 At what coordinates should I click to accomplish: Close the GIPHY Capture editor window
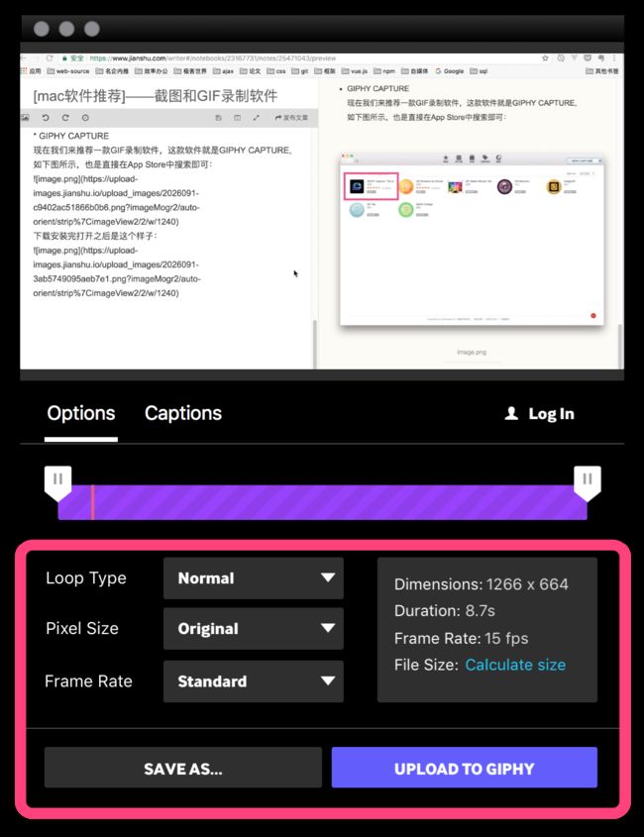pyautogui.click(x=42, y=29)
